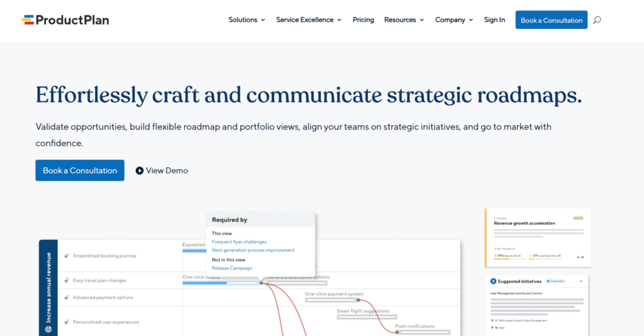Open the search magnifier icon
Screen dimensions: 644x336
tap(597, 20)
